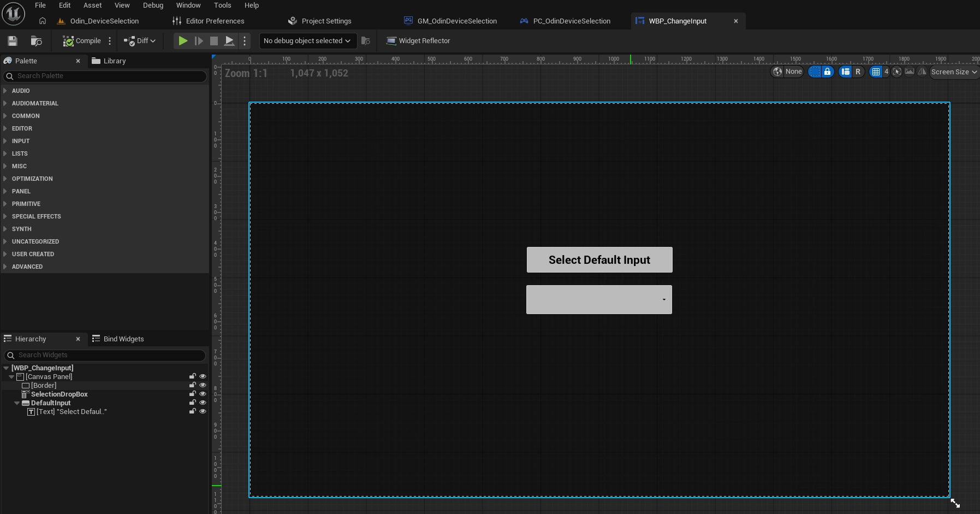Click the Eject from player button
The width and height of the screenshot is (980, 514).
(230, 41)
